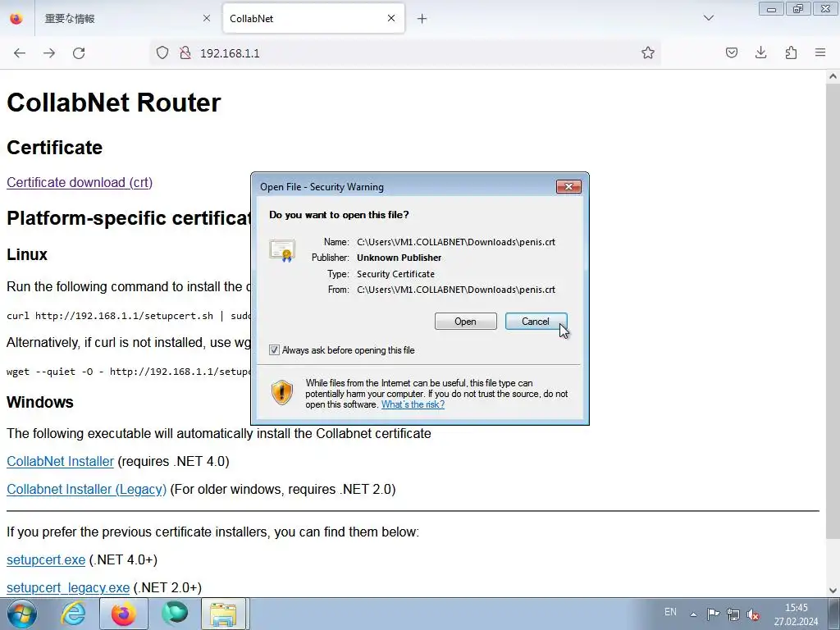This screenshot has height=630, width=840.
Task: Click the Unknown Publisher text
Action: (399, 258)
